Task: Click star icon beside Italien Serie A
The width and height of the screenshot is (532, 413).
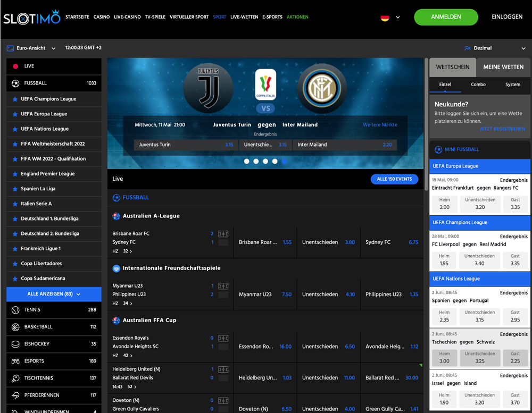Action: [x=15, y=204]
